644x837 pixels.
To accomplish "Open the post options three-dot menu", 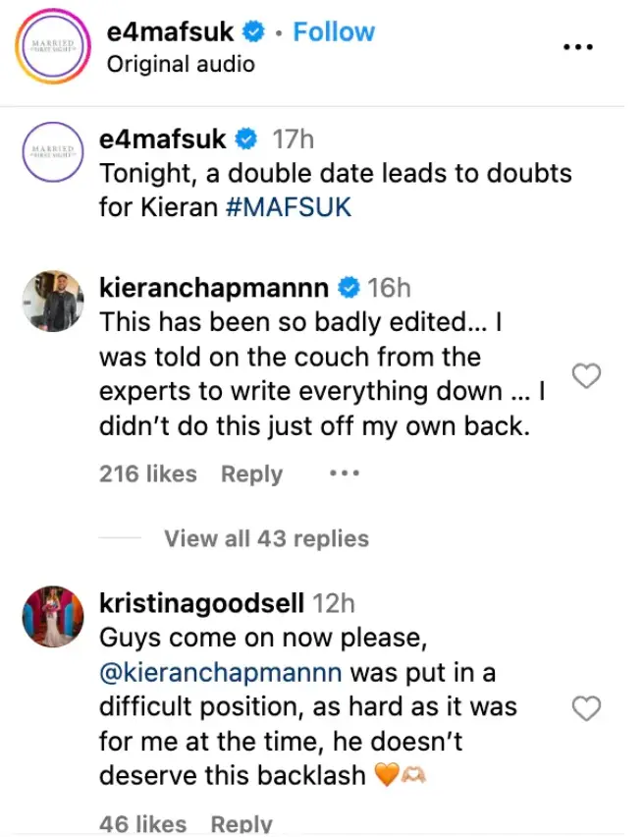I will tap(579, 45).
